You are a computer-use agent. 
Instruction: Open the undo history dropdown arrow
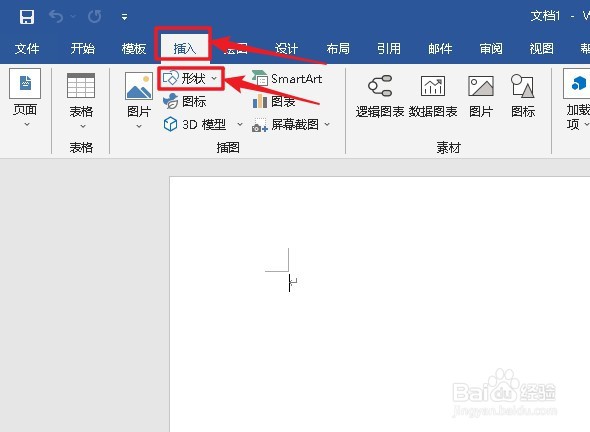pyautogui.click(x=73, y=17)
